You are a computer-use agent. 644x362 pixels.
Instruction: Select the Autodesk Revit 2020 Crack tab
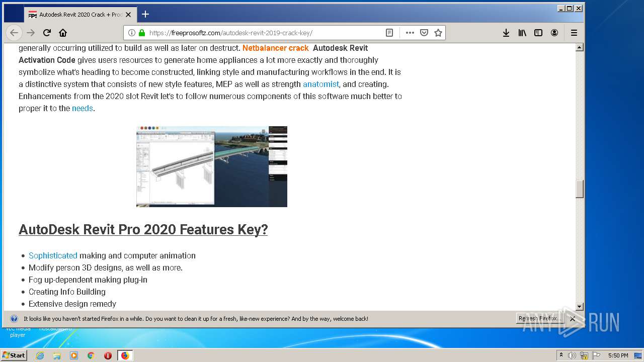point(79,14)
